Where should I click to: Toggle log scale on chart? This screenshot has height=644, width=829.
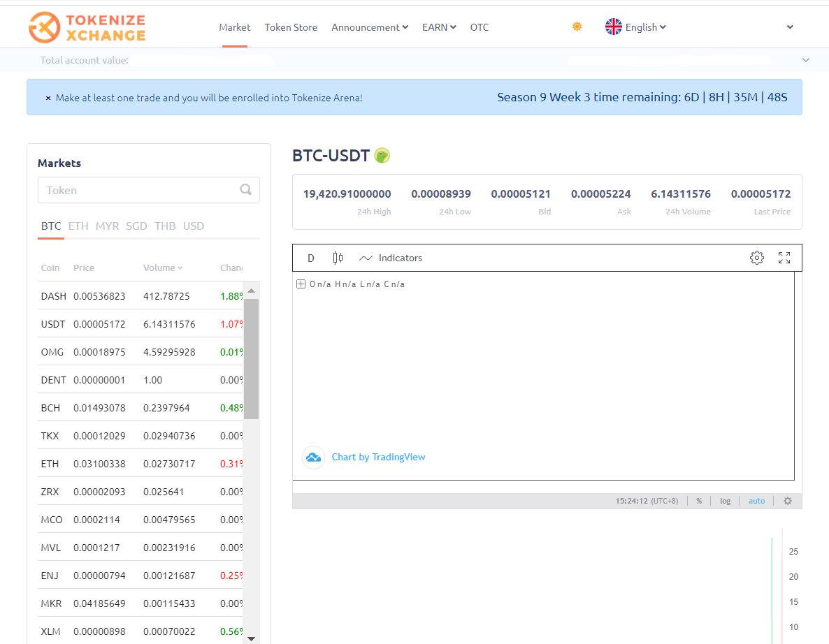725,501
